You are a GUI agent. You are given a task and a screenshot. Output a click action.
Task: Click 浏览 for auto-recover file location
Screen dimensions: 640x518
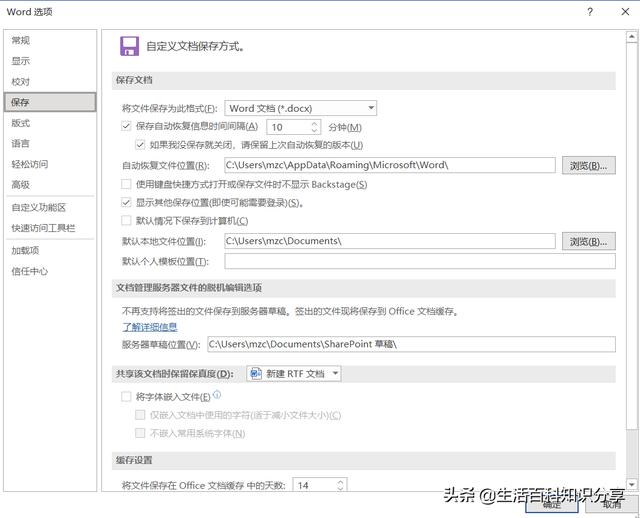[x=589, y=165]
